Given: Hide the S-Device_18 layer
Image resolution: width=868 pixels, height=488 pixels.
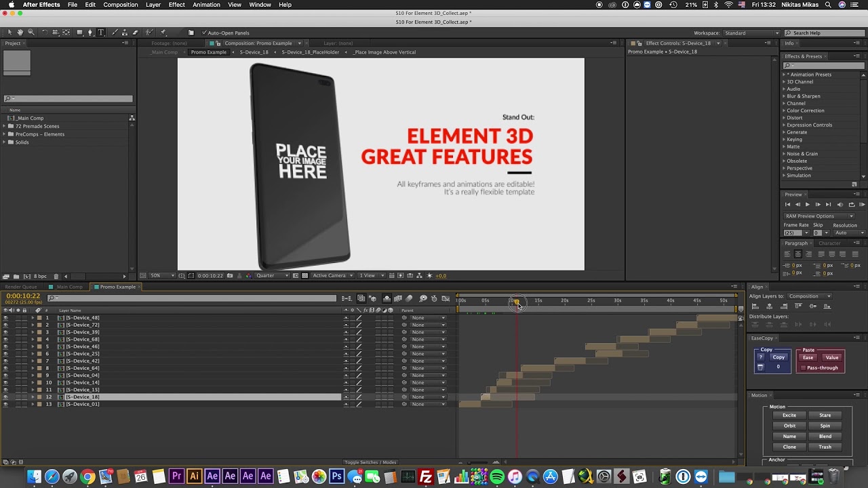Looking at the screenshot, I should (x=5, y=397).
